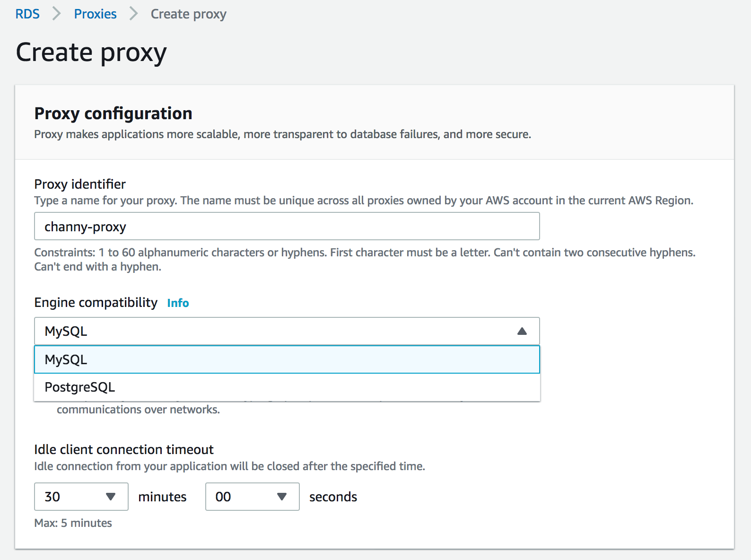Click the down-arrow in the minutes selector

(111, 497)
